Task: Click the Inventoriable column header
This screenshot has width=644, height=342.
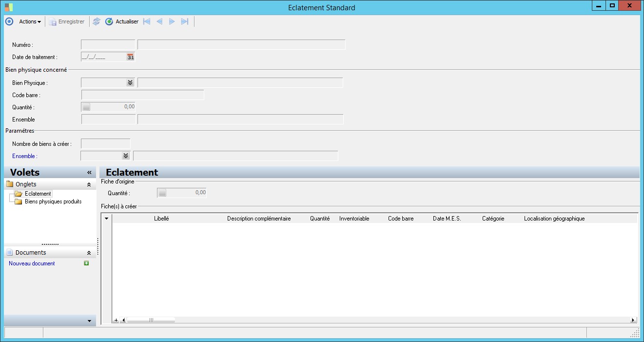Action: 354,219
